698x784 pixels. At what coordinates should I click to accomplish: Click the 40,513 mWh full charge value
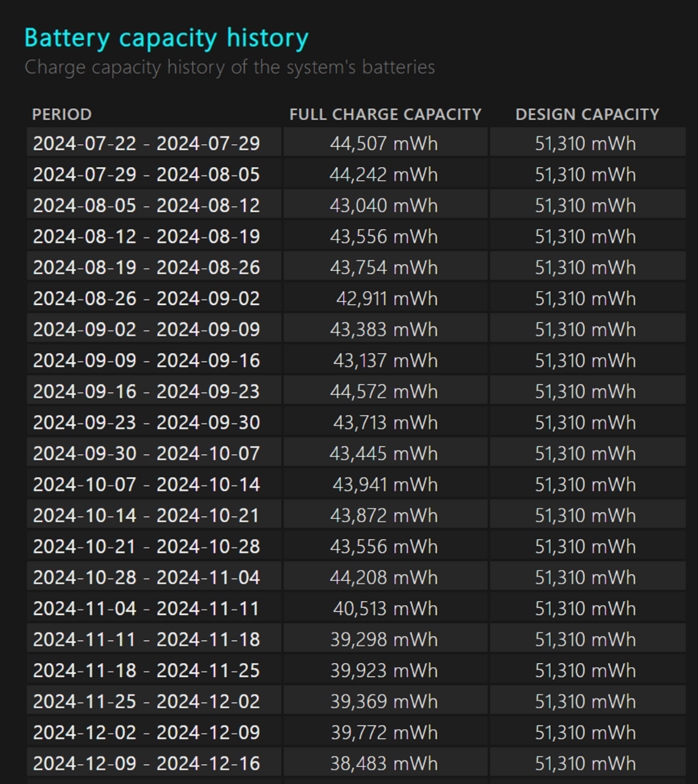point(386,609)
